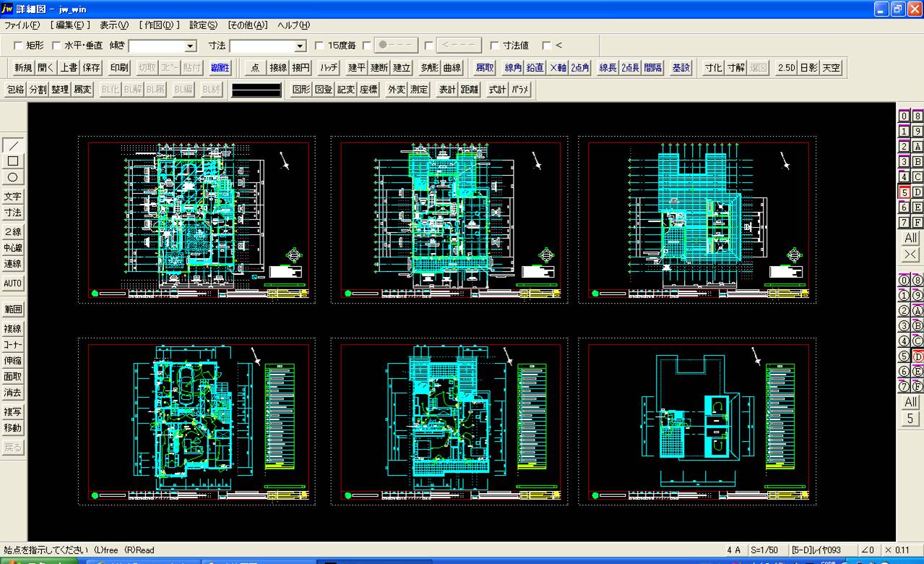This screenshot has height=564, width=924.
Task: Select the 連線 continuous line tool
Action: pos(13,264)
